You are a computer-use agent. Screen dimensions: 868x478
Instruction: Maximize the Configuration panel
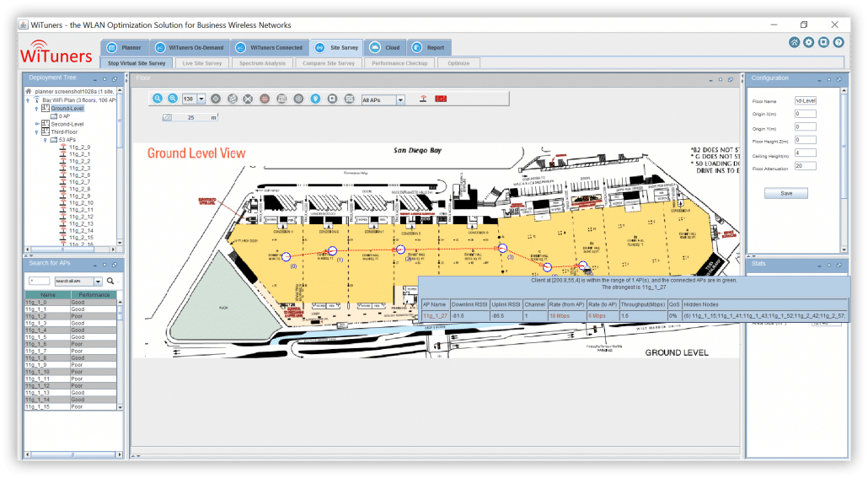(829, 79)
